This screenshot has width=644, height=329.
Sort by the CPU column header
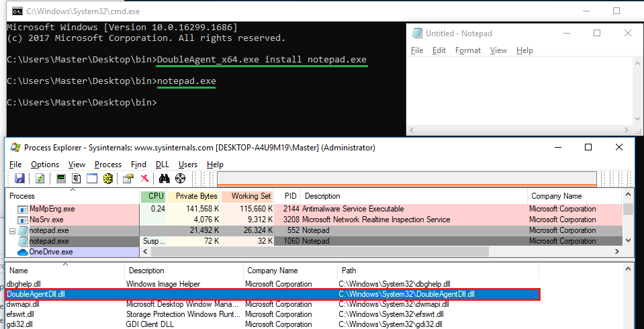156,196
